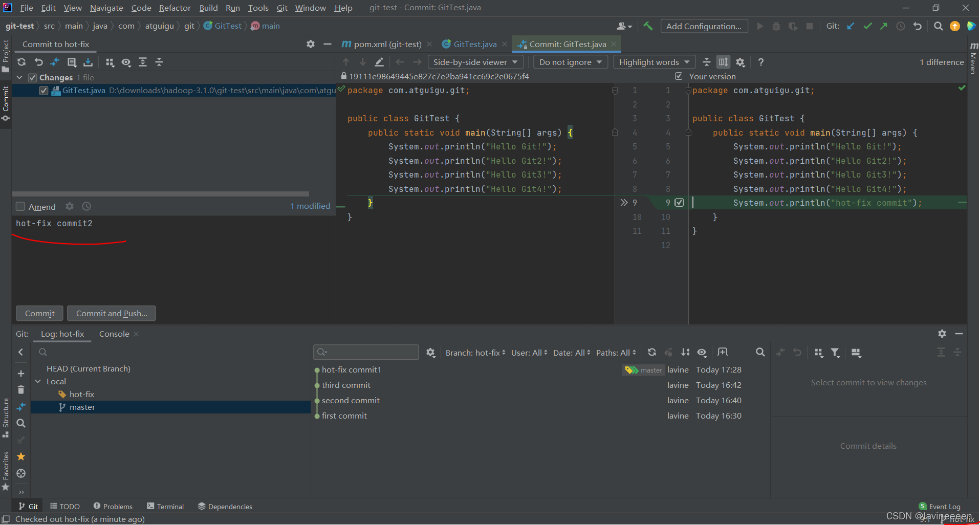The image size is (980, 525).
Task: Click Group By icon in Commit toolbar
Action: (110, 62)
